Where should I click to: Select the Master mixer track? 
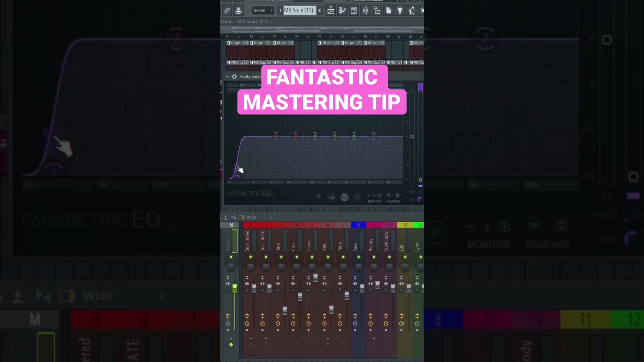click(x=228, y=244)
